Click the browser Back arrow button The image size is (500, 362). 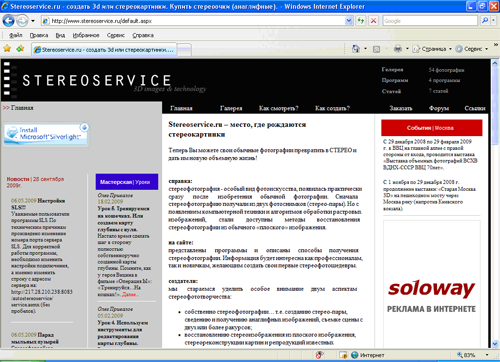pyautogui.click(x=8, y=21)
